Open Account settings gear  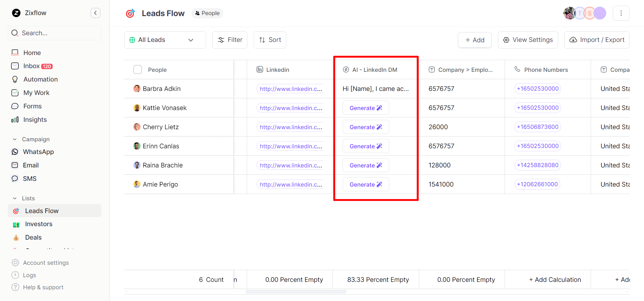(x=15, y=263)
